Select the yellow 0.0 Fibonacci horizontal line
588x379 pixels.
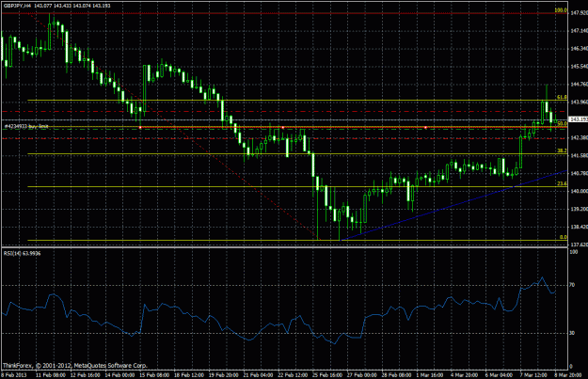297,241
